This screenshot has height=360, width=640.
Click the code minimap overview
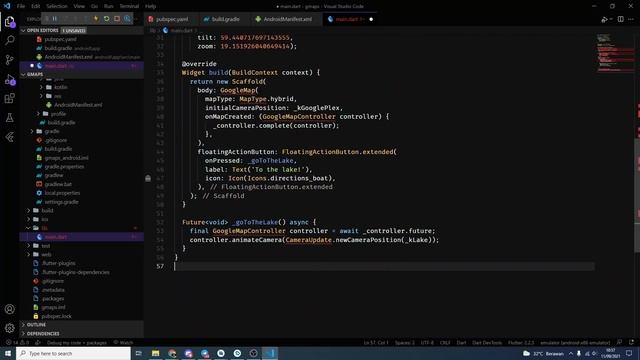tap(615, 53)
